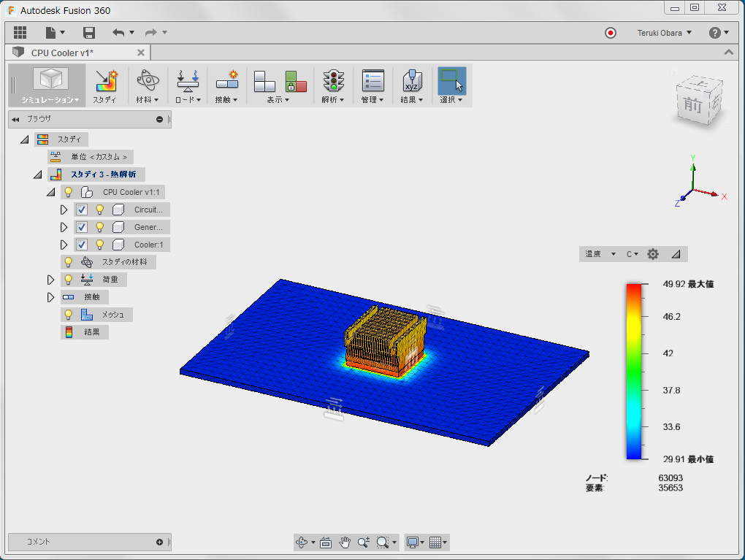Expand the Cooler:1 tree item
This screenshot has width=745, height=560.
64,245
